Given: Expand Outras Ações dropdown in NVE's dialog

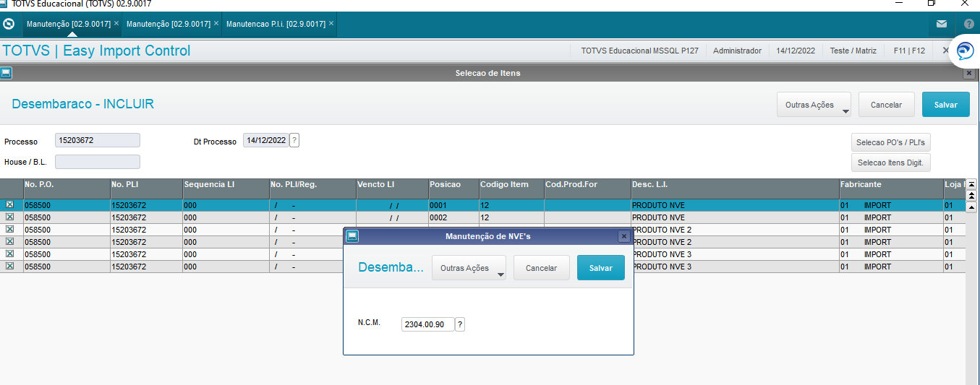Looking at the screenshot, I should pyautogui.click(x=469, y=268).
